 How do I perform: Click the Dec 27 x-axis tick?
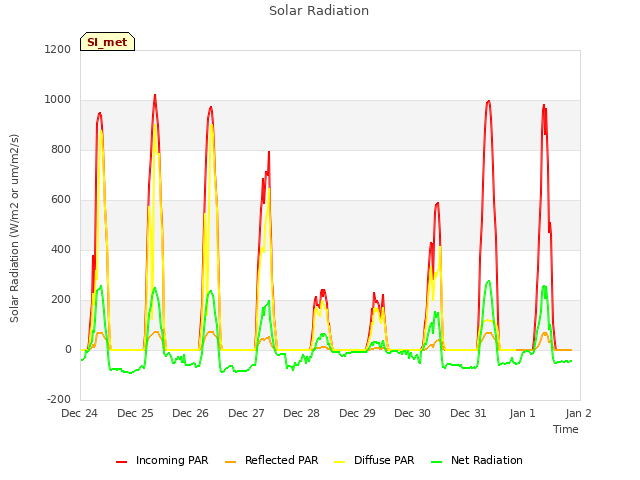[246, 413]
